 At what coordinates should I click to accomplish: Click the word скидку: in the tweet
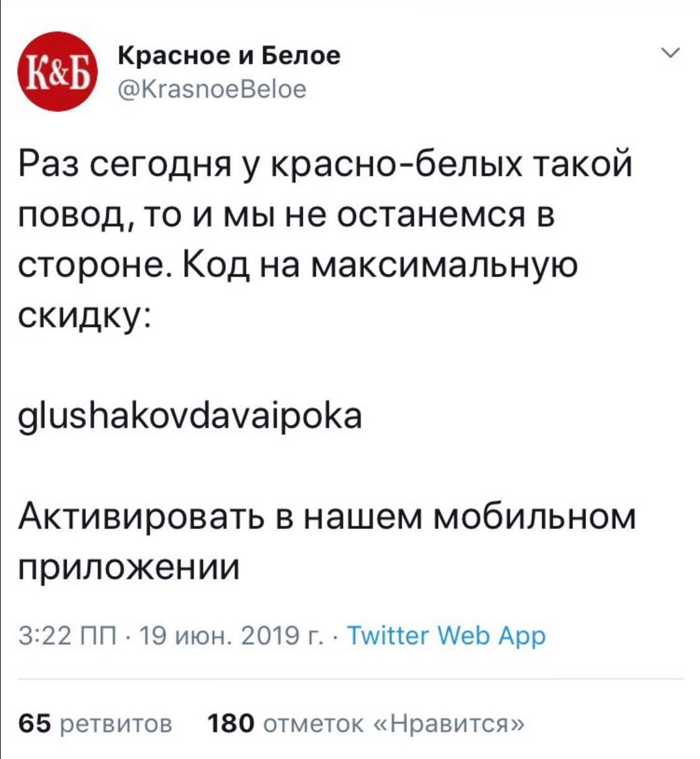click(83, 316)
